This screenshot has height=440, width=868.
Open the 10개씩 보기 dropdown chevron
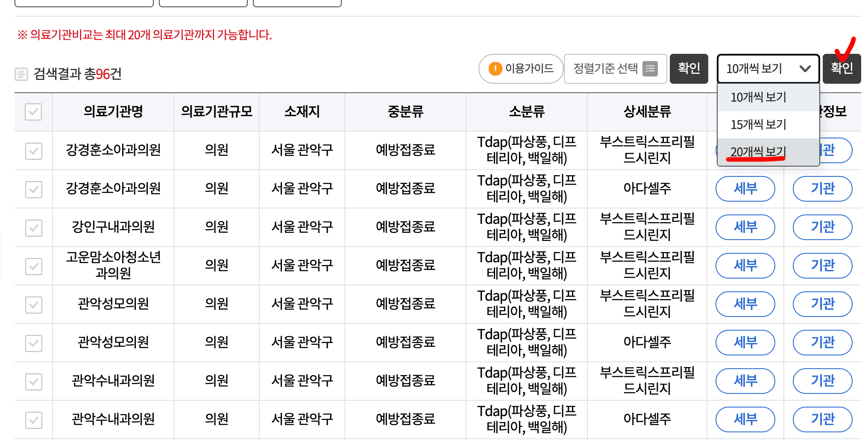coord(805,68)
